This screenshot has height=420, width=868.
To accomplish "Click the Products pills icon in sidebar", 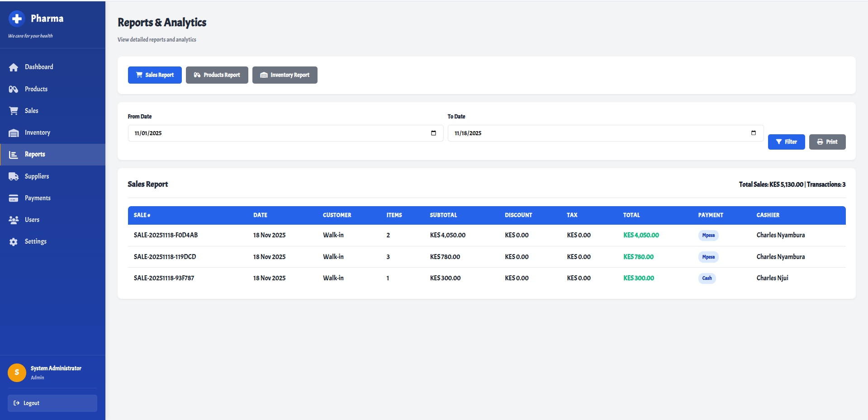I will pos(14,89).
